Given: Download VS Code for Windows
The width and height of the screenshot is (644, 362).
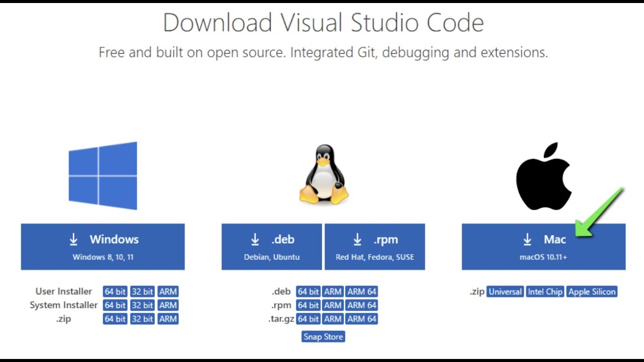Looking at the screenshot, I should pos(103,247).
